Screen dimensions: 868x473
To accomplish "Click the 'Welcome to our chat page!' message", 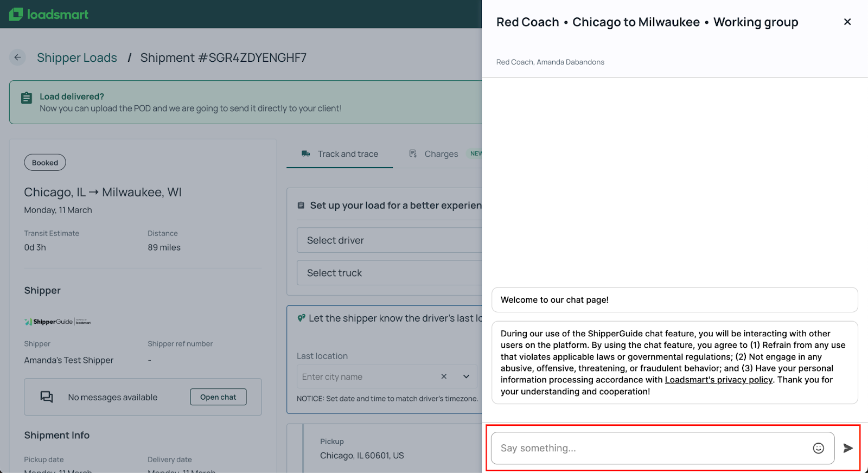I will pyautogui.click(x=675, y=300).
